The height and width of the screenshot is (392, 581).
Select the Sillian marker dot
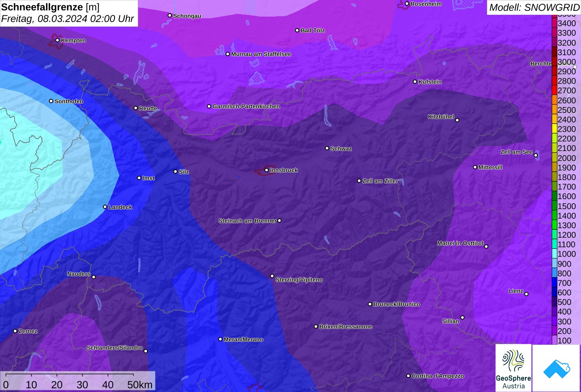[x=462, y=318]
